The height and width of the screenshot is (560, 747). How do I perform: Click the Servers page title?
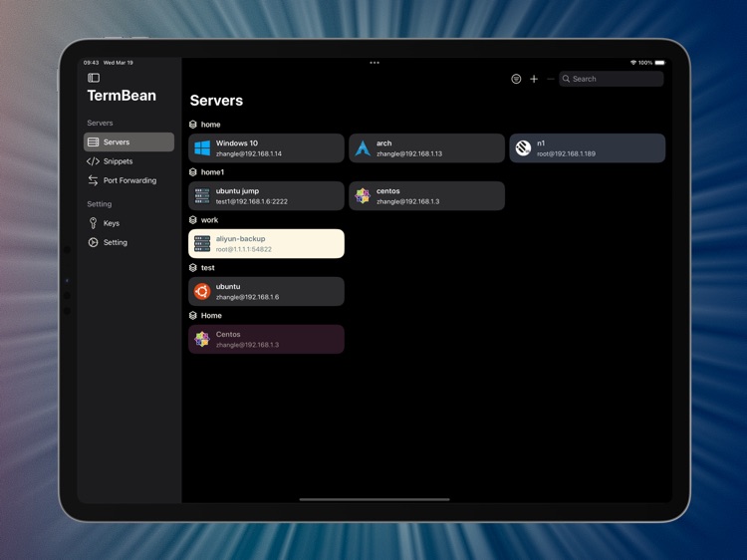(216, 101)
